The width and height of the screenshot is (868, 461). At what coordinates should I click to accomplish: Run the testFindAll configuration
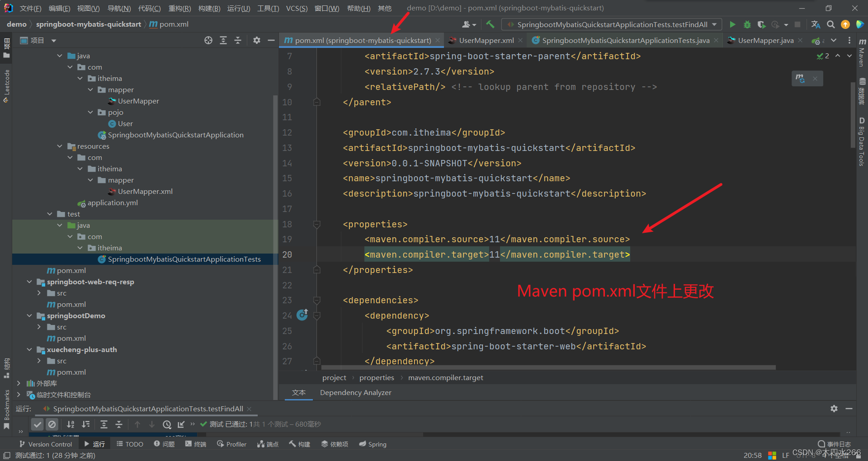732,24
